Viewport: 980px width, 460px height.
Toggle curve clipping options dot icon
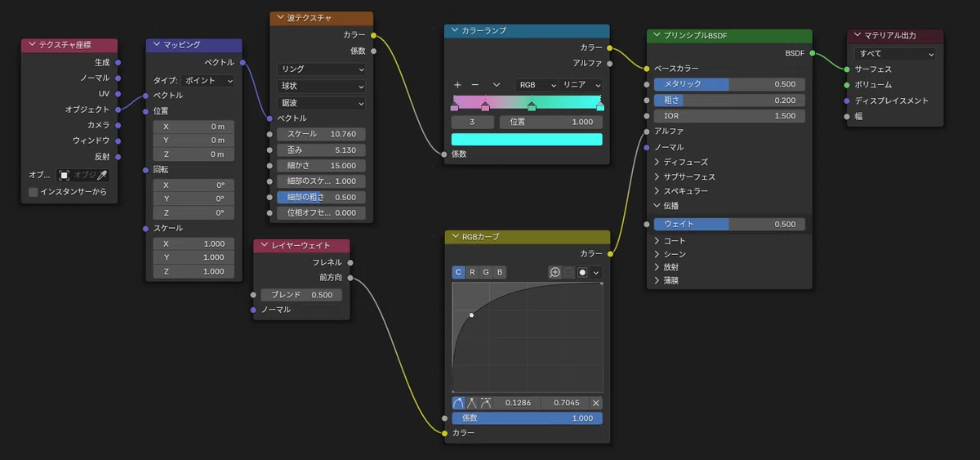point(582,272)
